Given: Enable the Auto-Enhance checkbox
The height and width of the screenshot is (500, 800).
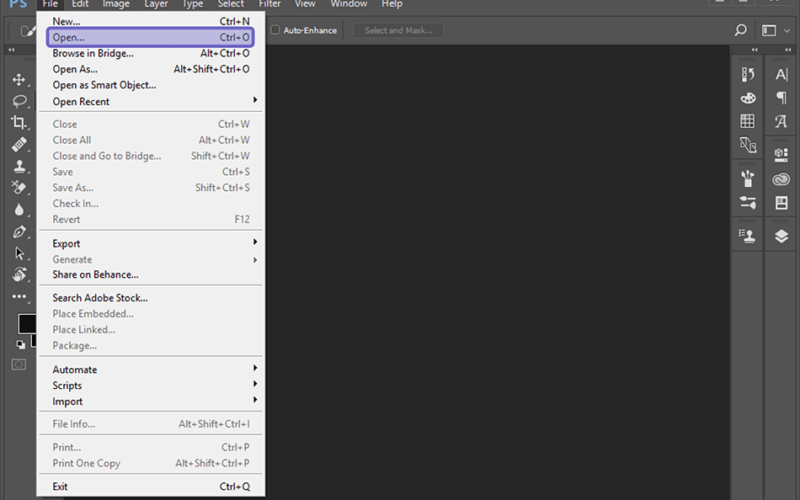Looking at the screenshot, I should pos(275,30).
